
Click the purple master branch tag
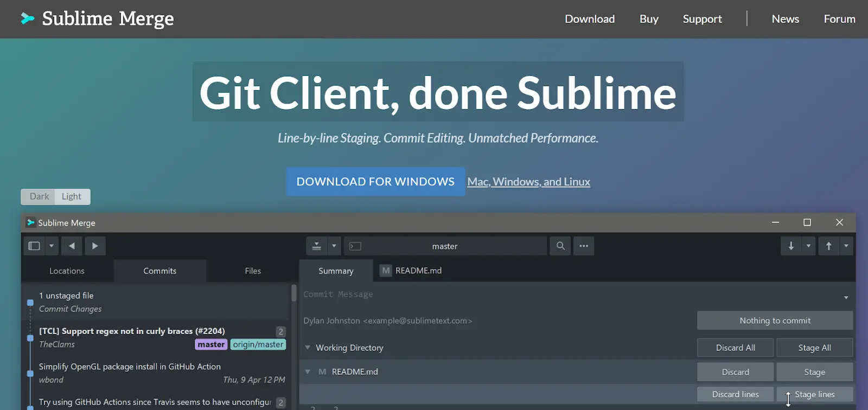click(x=211, y=344)
